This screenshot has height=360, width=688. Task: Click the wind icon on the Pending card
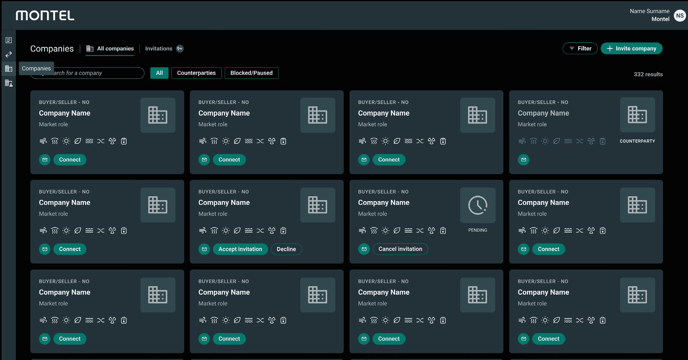[362, 230]
